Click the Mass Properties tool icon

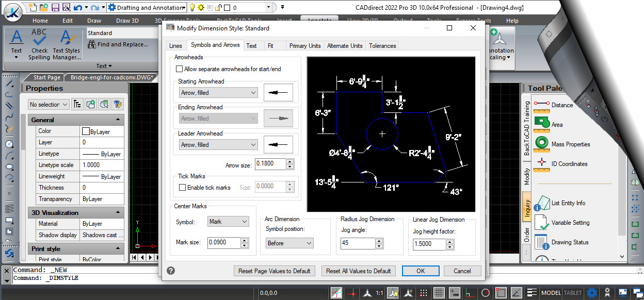point(542,144)
